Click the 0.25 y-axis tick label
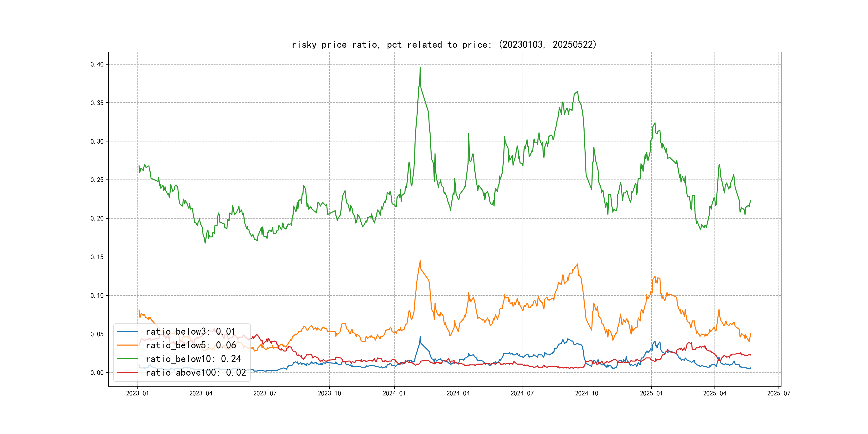 click(x=97, y=180)
